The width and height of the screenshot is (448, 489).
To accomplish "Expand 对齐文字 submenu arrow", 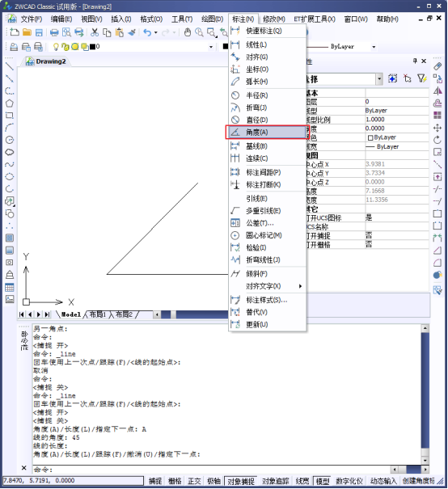I will pos(300,286).
